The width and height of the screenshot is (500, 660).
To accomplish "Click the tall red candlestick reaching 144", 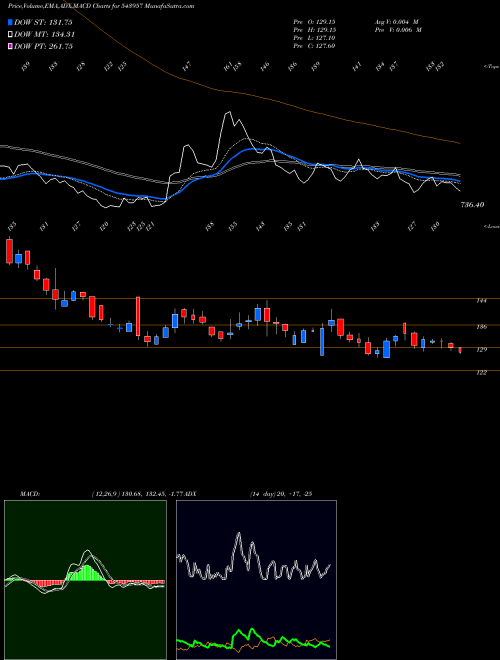I will point(138,317).
